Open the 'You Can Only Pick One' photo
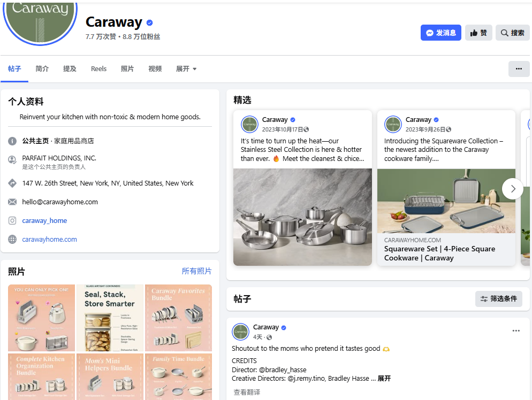 [x=41, y=318]
